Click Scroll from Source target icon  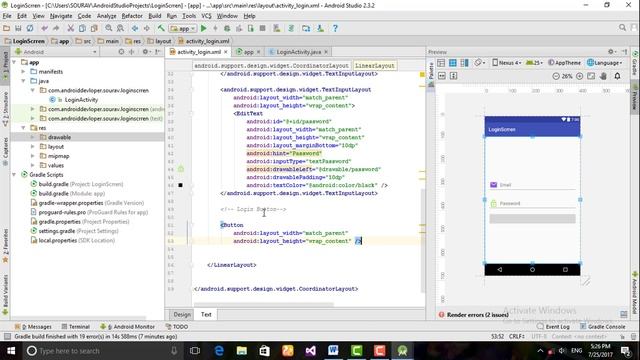tap(121, 52)
